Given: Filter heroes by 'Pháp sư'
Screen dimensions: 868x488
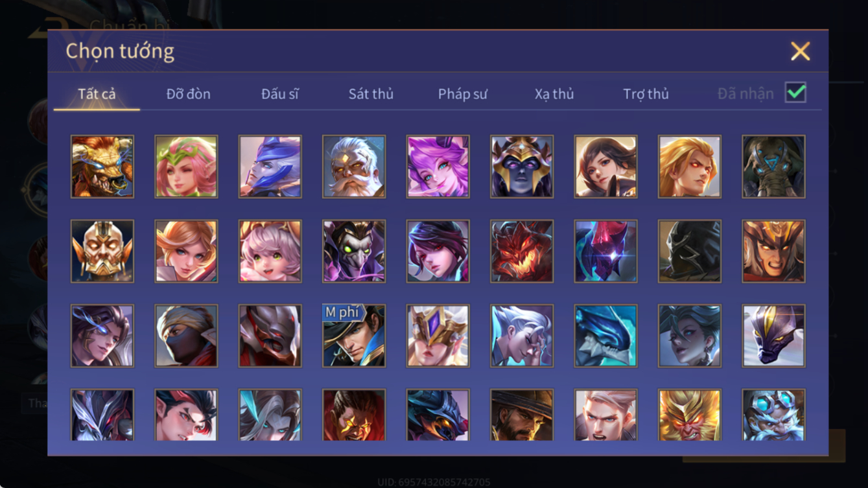Looking at the screenshot, I should pos(462,94).
